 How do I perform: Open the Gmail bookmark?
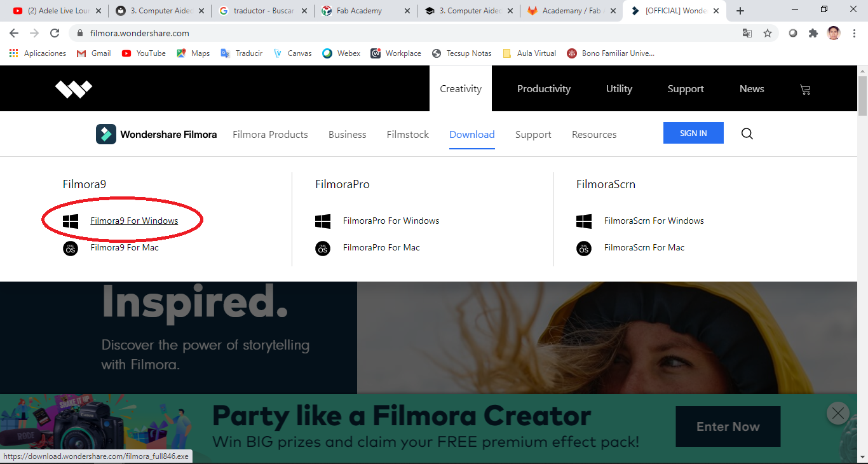[x=93, y=53]
